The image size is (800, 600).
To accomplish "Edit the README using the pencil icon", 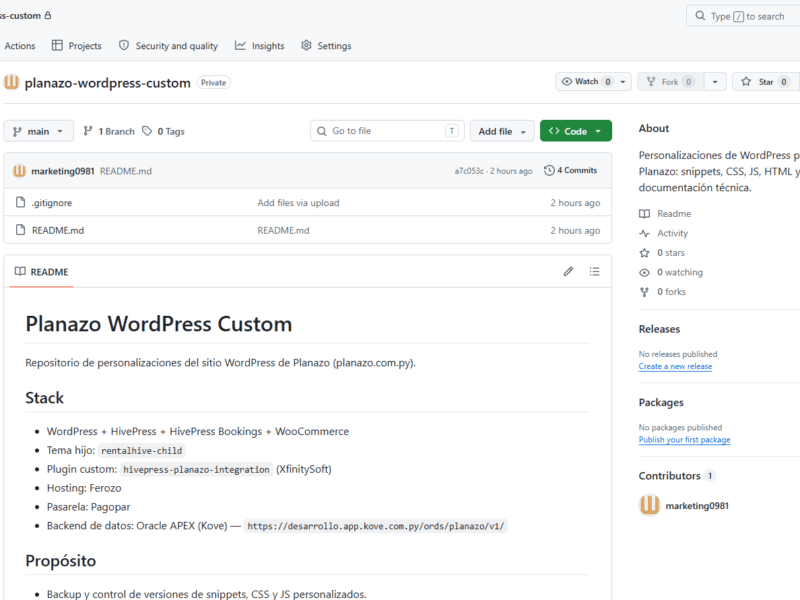I will tap(568, 271).
